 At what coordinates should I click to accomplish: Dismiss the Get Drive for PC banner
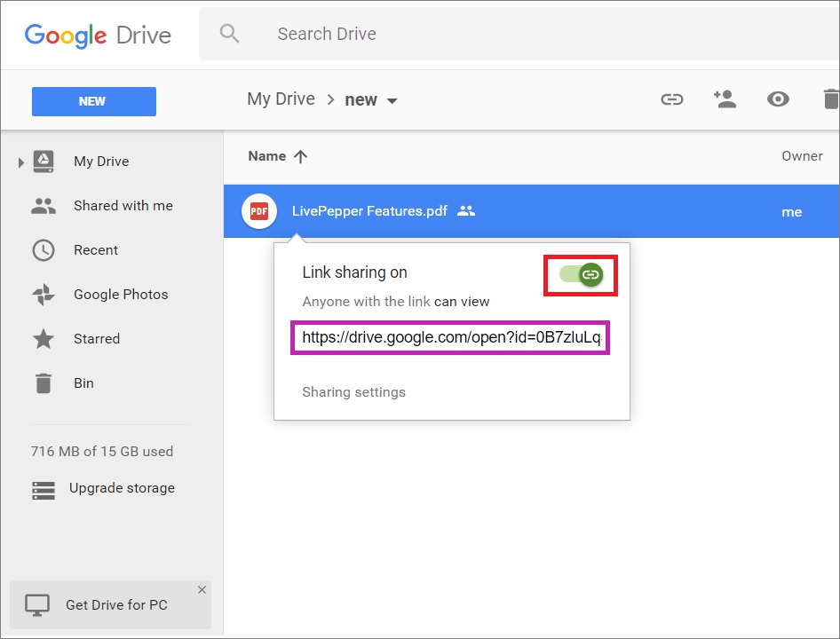pyautogui.click(x=202, y=589)
